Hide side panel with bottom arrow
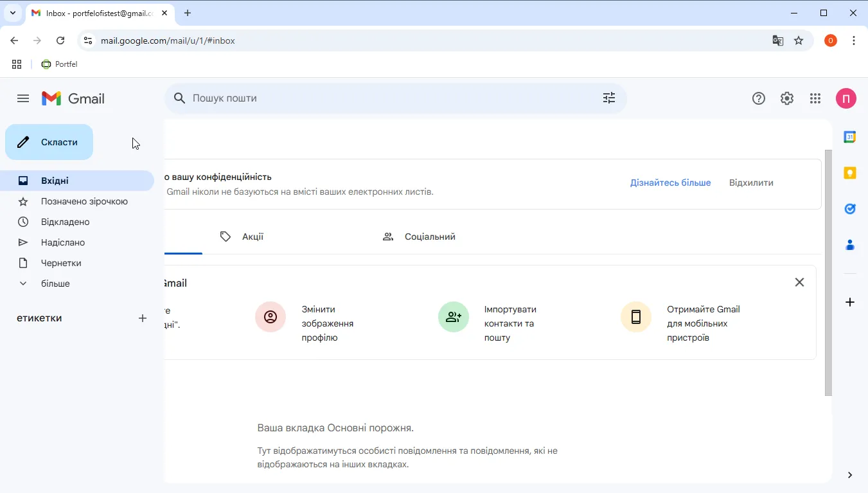Image resolution: width=868 pixels, height=493 pixels. point(850,475)
